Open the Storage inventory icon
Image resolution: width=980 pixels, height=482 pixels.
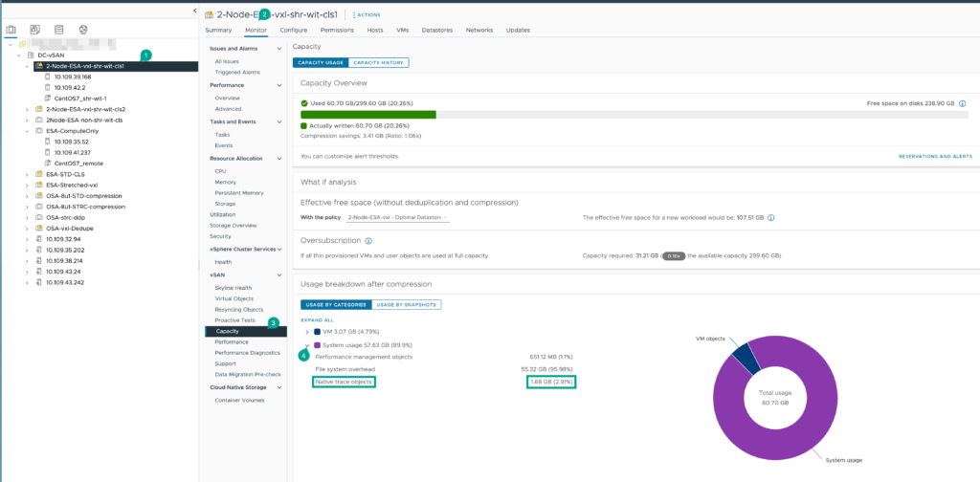pos(58,30)
